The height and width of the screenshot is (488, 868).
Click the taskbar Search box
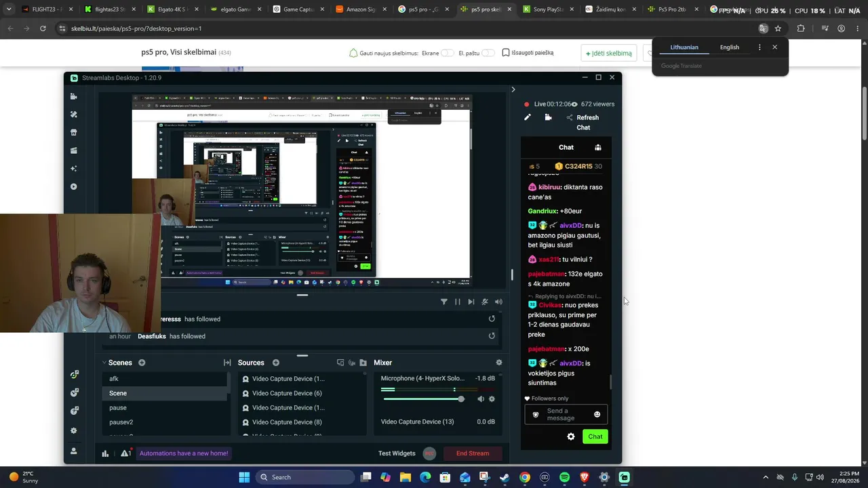click(x=306, y=477)
